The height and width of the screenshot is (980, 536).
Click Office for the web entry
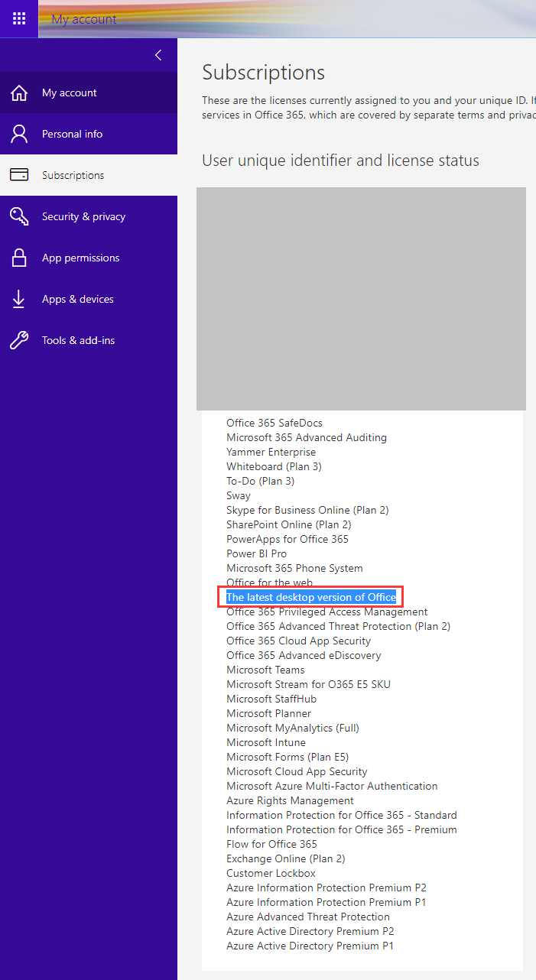pyautogui.click(x=269, y=582)
